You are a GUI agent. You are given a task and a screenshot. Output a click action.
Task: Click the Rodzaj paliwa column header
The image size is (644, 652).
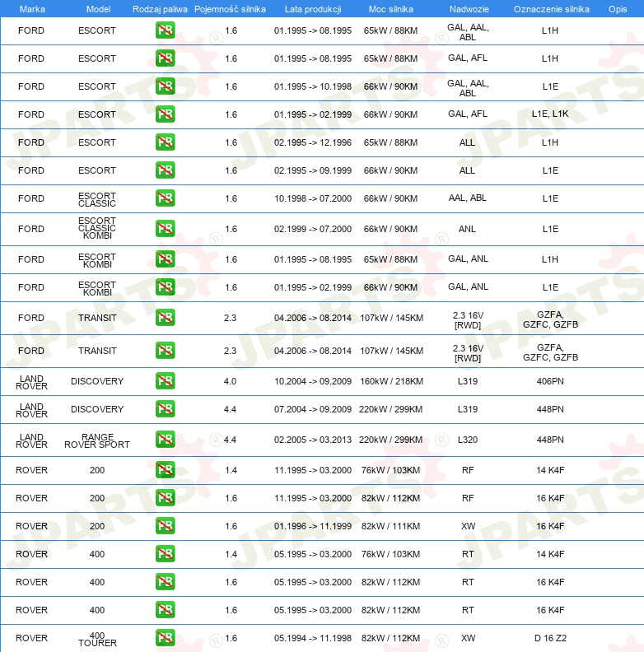(160, 9)
